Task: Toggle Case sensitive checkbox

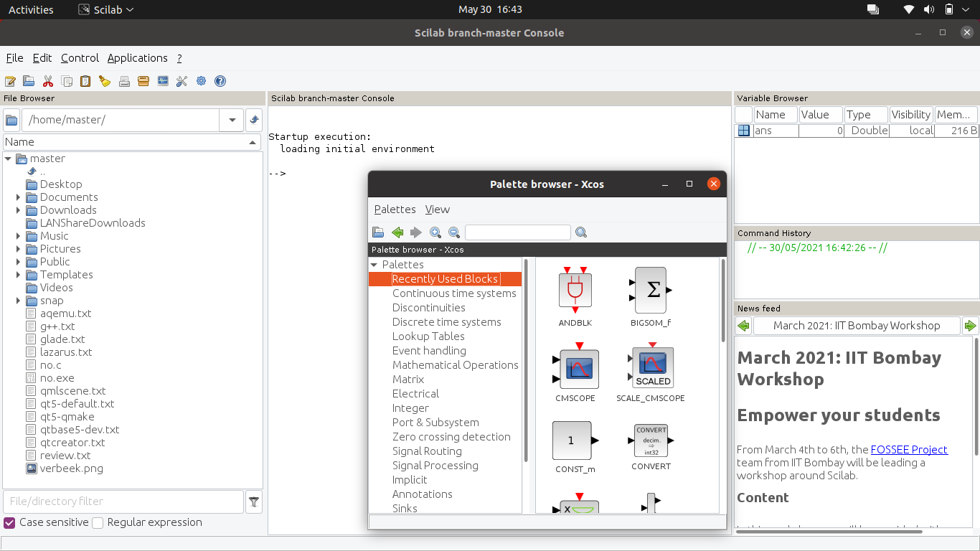Action: [x=9, y=523]
